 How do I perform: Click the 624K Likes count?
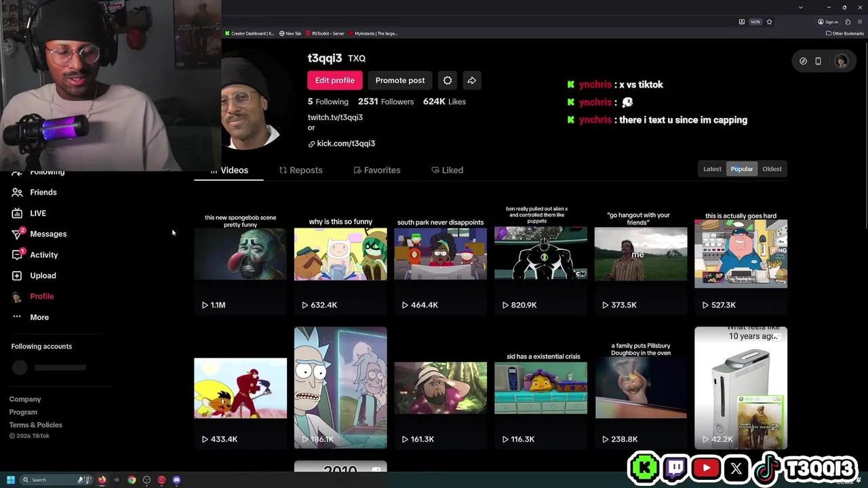(x=444, y=102)
